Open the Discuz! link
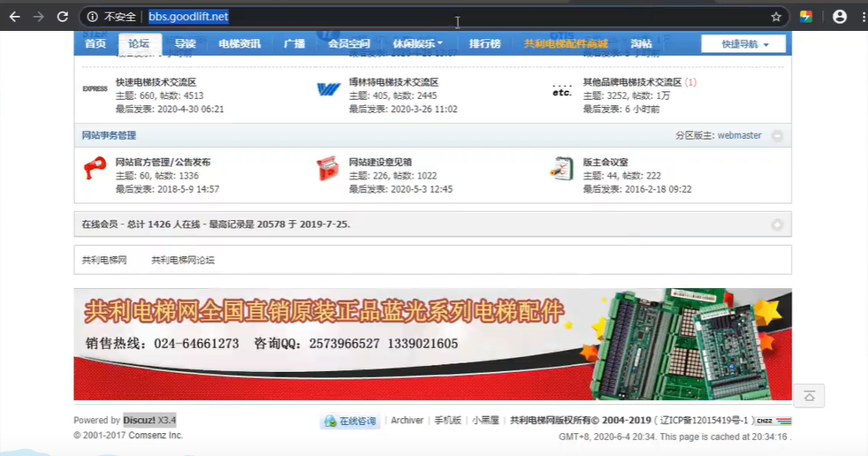 140,420
